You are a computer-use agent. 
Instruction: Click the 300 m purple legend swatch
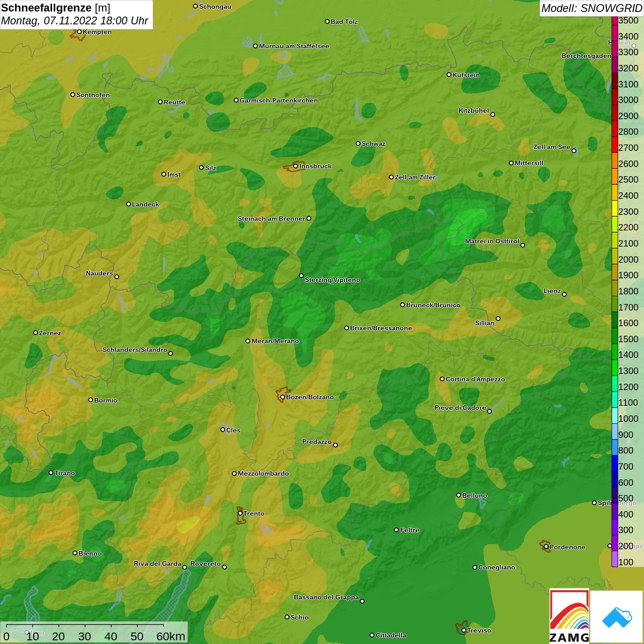pos(615,527)
